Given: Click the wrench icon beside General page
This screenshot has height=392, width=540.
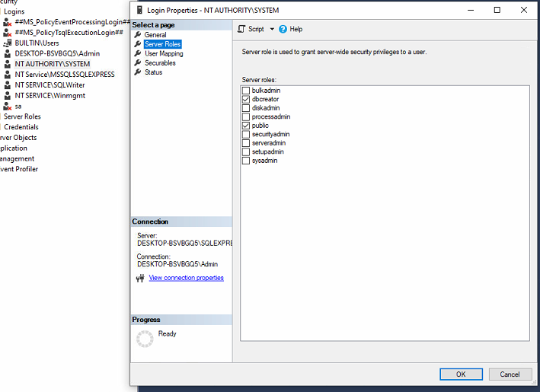Looking at the screenshot, I should [x=138, y=35].
